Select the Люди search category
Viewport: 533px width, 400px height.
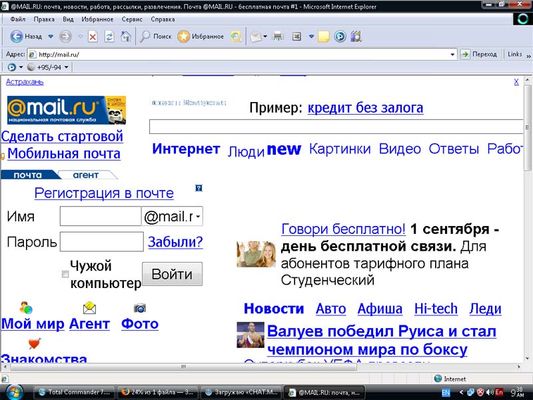(246, 152)
